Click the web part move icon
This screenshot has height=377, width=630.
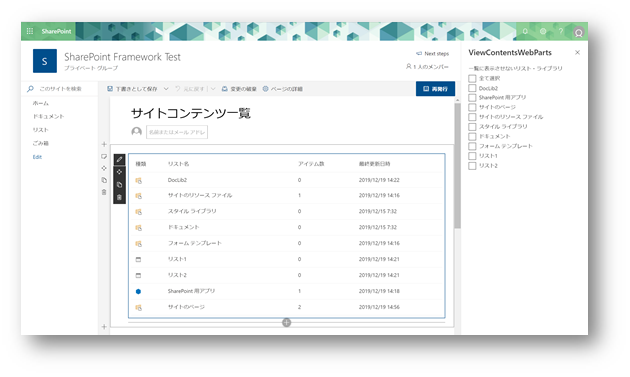(119, 172)
